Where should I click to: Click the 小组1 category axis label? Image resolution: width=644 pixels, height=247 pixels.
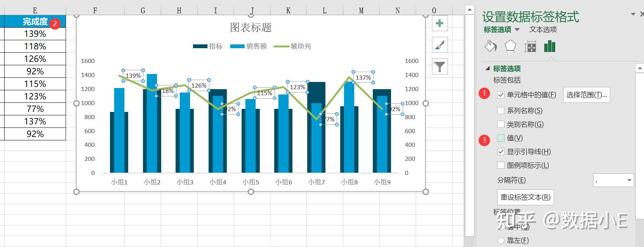click(x=119, y=182)
